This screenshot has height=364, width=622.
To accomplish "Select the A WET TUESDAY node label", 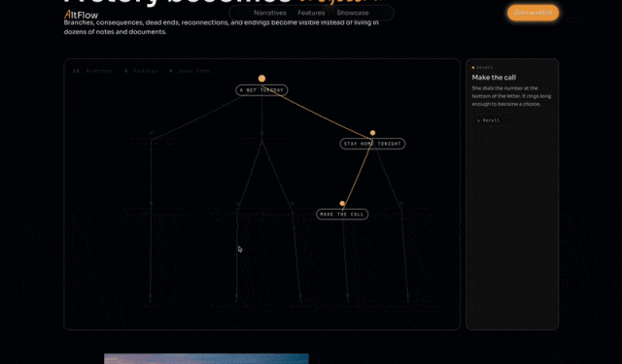I will pos(261,90).
